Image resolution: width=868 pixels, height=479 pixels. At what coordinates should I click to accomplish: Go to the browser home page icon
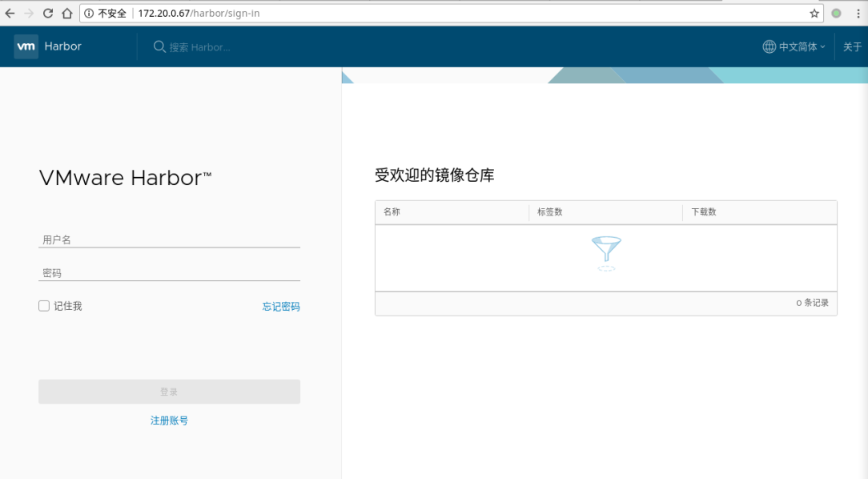tap(67, 14)
